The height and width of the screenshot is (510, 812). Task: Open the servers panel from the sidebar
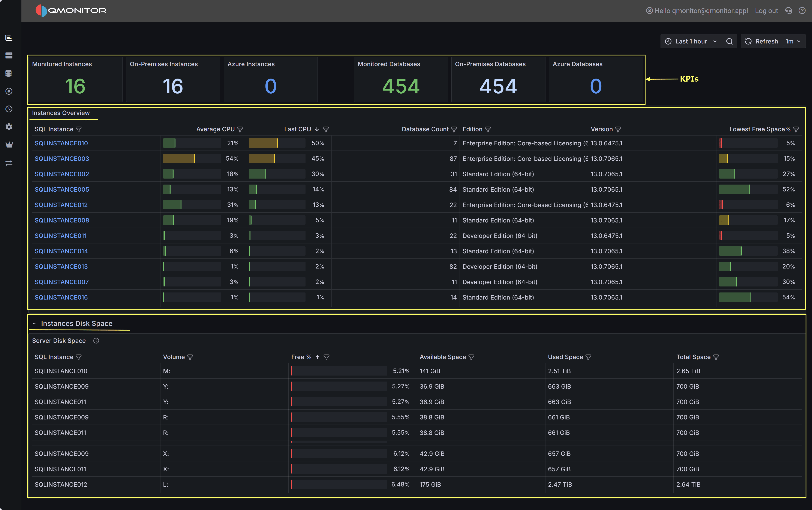[9, 55]
